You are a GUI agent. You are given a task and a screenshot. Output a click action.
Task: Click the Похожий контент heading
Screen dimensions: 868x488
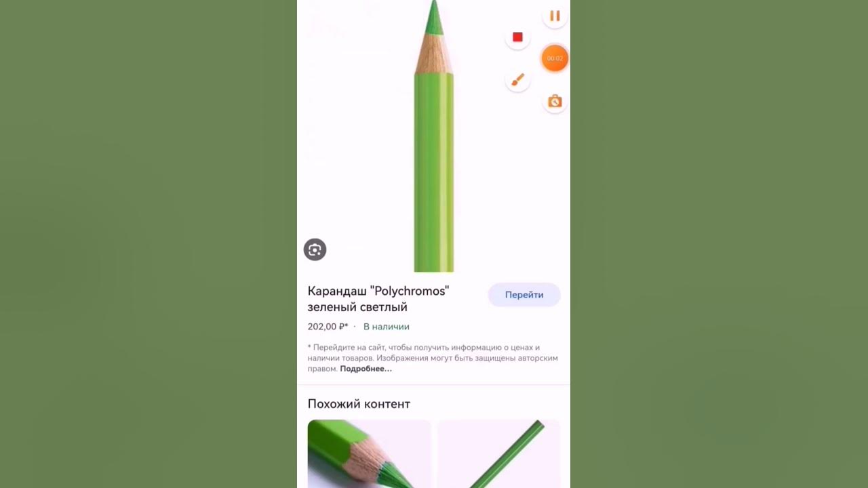[359, 404]
